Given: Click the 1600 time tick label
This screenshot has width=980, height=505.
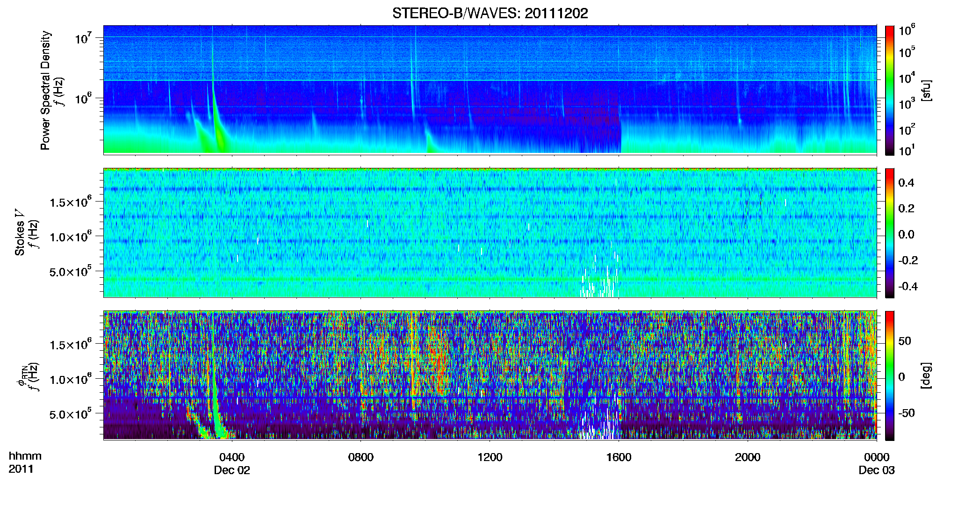Looking at the screenshot, I should tap(619, 457).
